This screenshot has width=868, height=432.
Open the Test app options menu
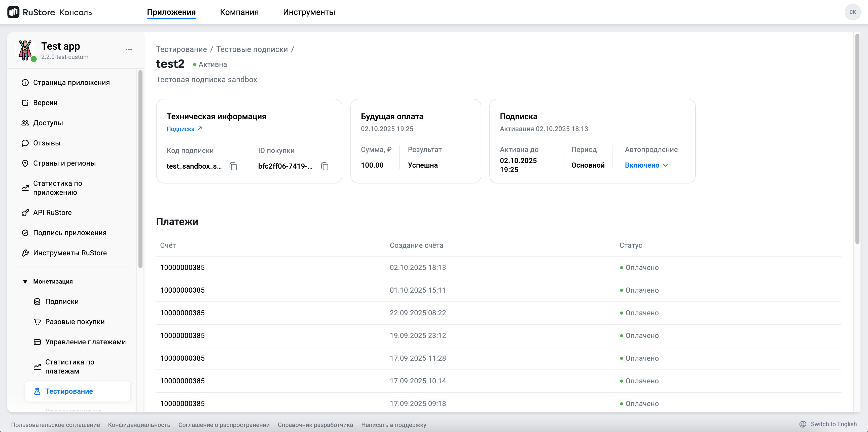coord(128,49)
